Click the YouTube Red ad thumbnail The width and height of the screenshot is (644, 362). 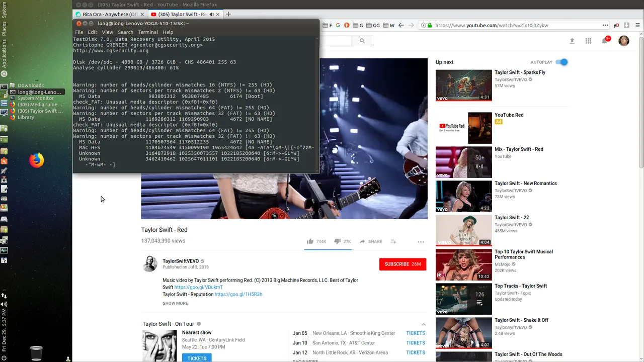pos(463,128)
